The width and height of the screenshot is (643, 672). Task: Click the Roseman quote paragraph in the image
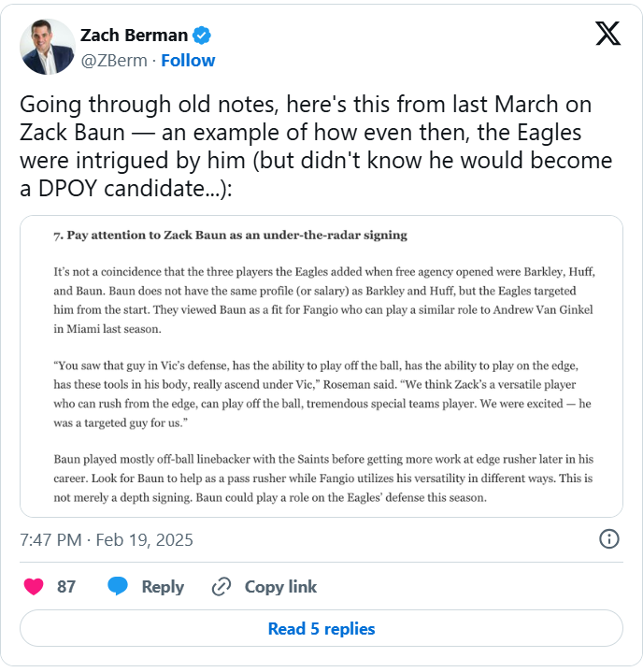click(x=323, y=396)
